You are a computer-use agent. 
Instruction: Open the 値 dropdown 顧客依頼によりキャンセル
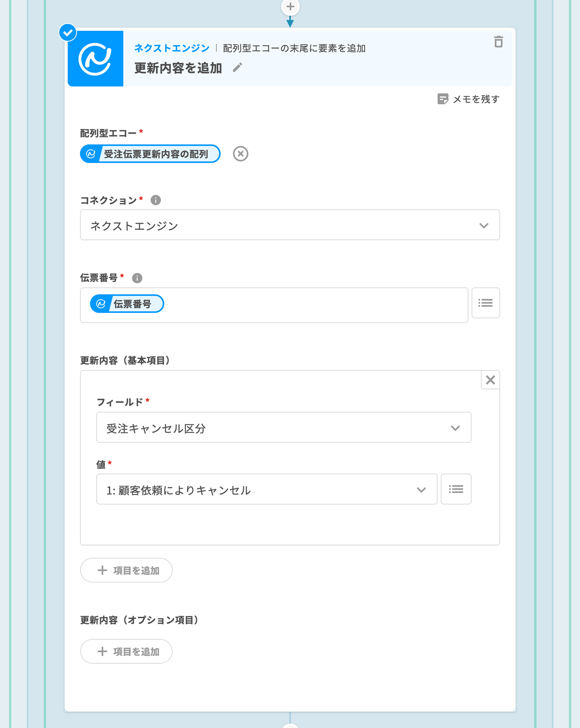pyautogui.click(x=266, y=489)
